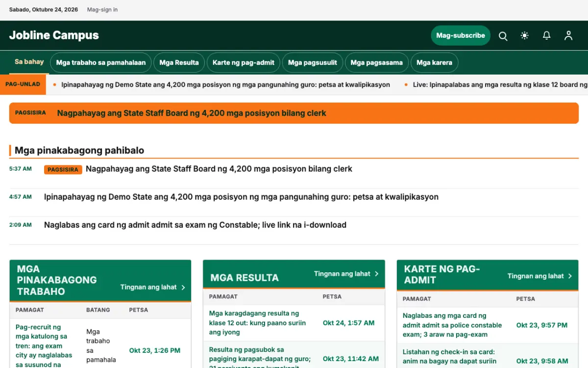The height and width of the screenshot is (368, 588).
Task: Open 5:37 AM State Staff Board clerk story
Action: pyautogui.click(x=219, y=169)
